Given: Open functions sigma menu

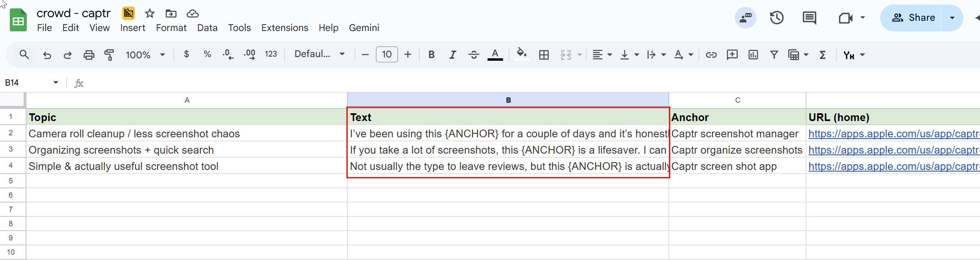Looking at the screenshot, I should point(822,55).
